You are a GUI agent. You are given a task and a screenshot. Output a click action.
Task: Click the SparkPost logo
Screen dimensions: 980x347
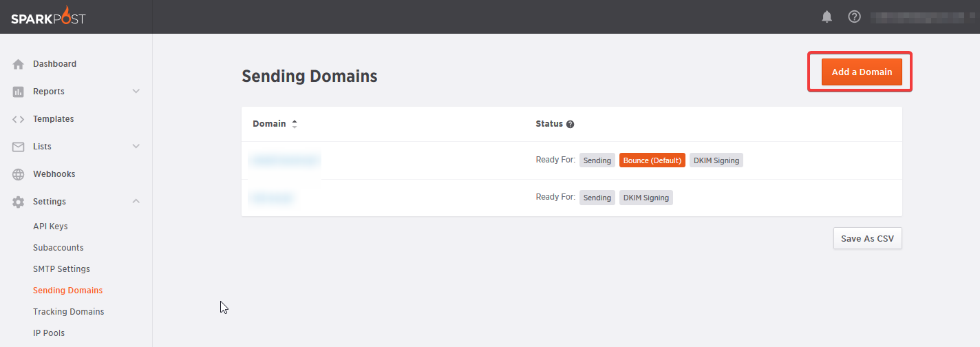point(48,17)
